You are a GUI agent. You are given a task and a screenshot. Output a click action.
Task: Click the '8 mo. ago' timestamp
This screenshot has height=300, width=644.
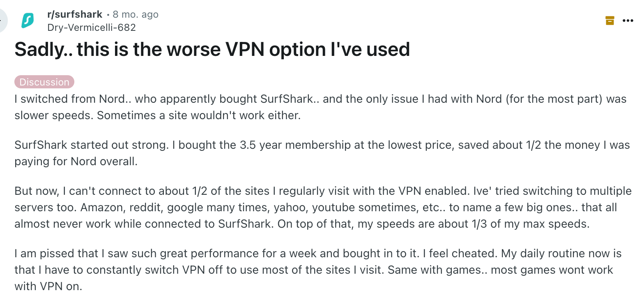pos(136,14)
